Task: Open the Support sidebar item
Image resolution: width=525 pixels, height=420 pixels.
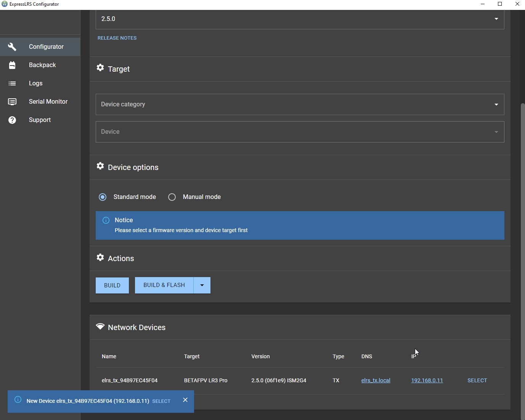Action: pyautogui.click(x=40, y=120)
